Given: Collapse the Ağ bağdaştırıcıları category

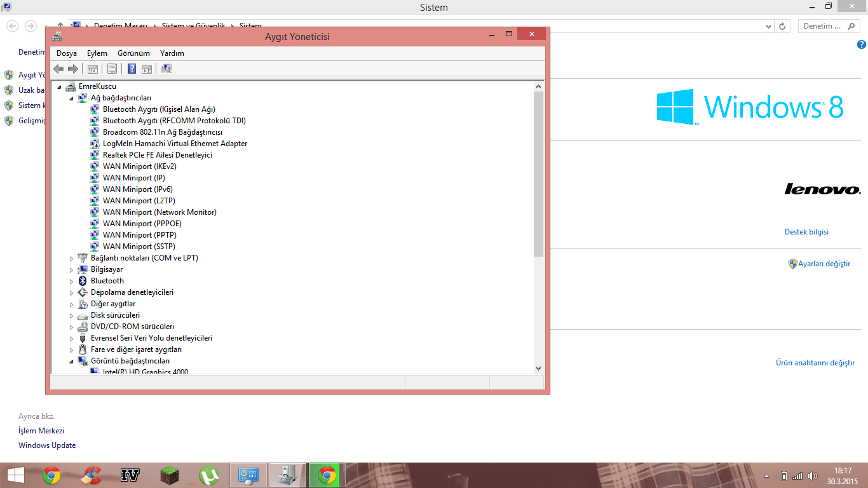Looking at the screenshot, I should 71,98.
